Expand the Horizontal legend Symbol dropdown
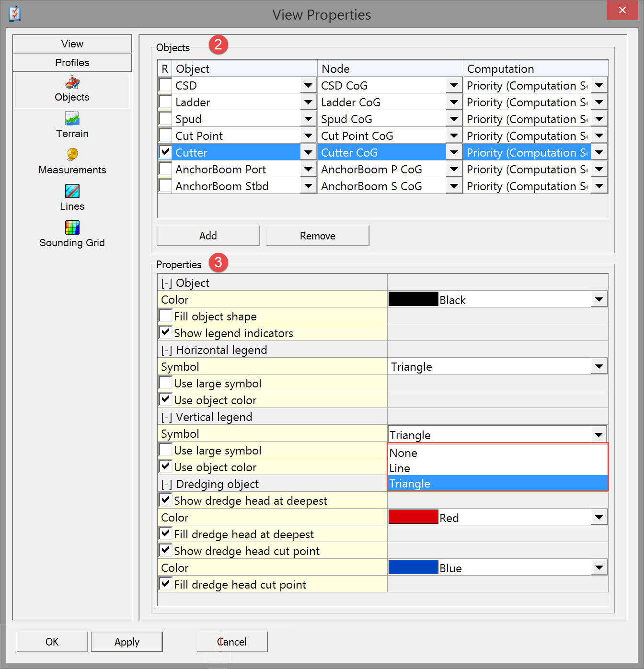This screenshot has height=669, width=644. point(598,367)
